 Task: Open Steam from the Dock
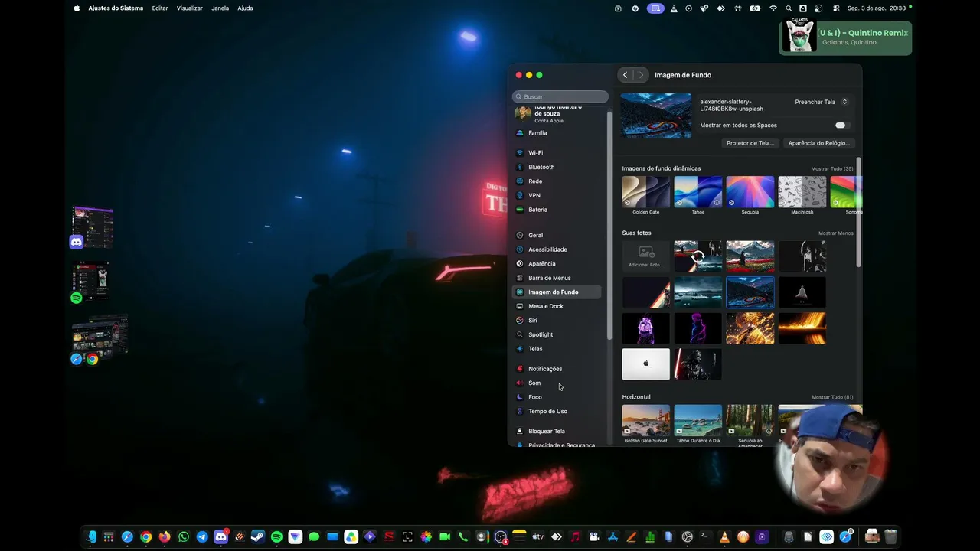click(x=258, y=537)
